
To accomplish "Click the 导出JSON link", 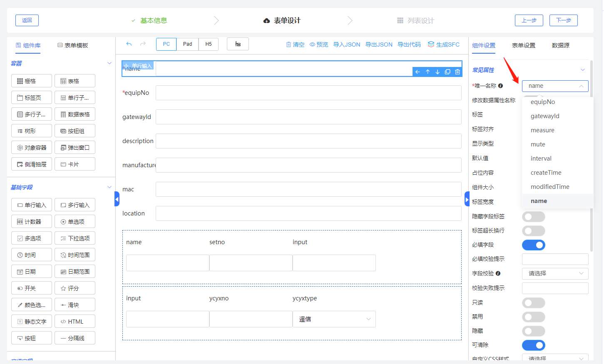I will pos(379,45).
